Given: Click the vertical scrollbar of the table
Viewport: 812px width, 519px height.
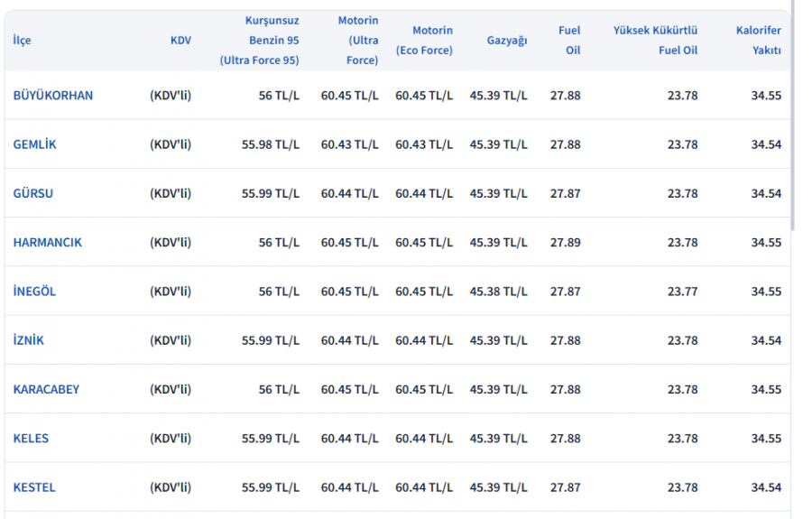Looking at the screenshot, I should pyautogui.click(x=793, y=117).
